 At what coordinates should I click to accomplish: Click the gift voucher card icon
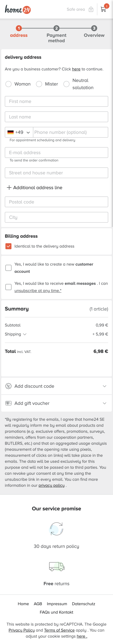8,403
